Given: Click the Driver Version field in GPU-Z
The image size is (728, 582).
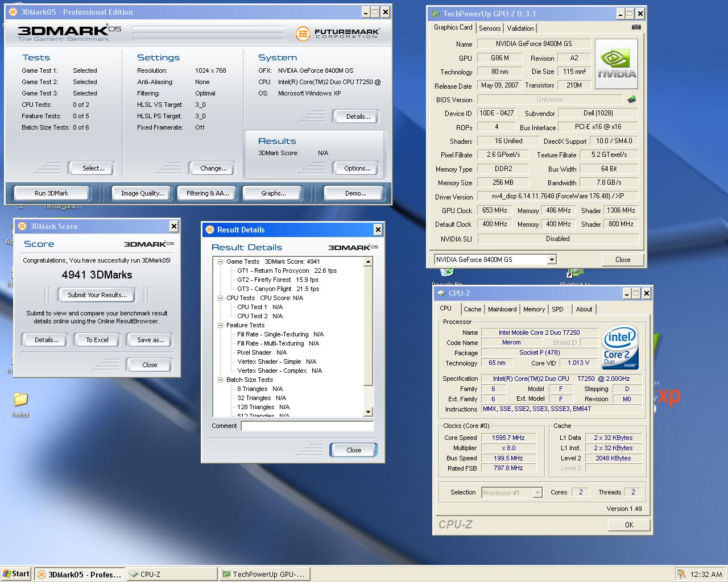Looking at the screenshot, I should tap(557, 196).
